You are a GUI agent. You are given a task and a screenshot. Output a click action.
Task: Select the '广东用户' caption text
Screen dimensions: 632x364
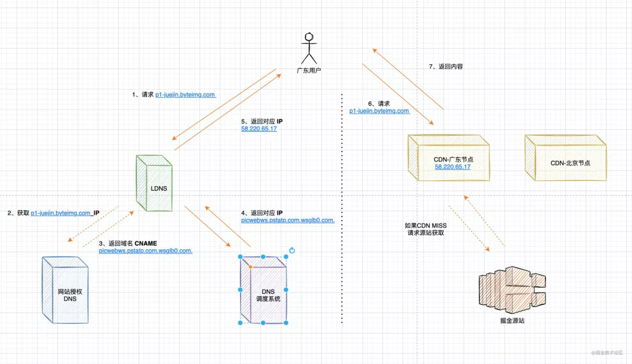pyautogui.click(x=309, y=71)
